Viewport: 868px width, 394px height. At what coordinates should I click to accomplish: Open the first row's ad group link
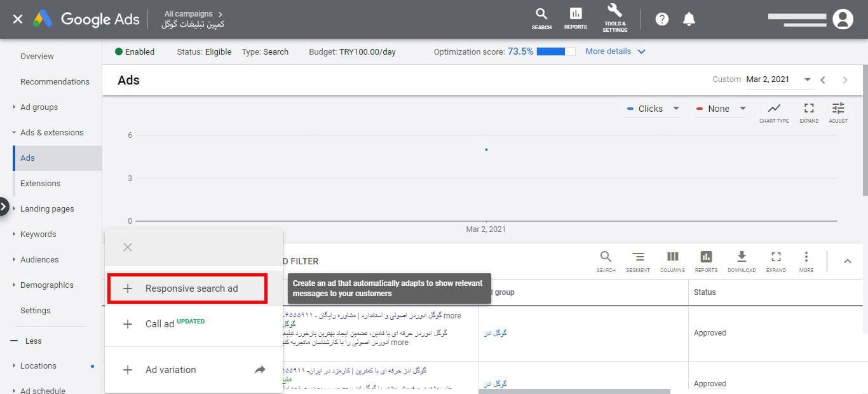tap(495, 333)
